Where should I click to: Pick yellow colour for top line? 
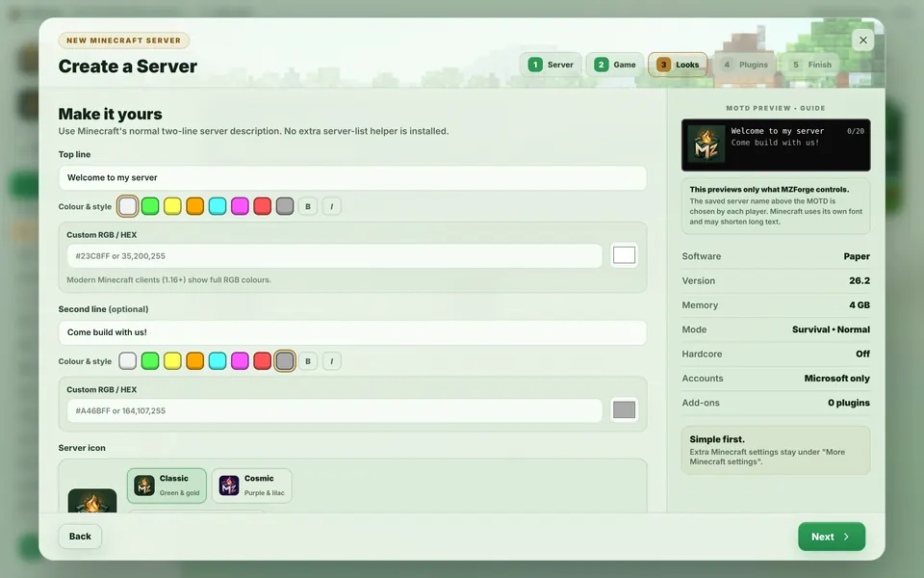tap(172, 206)
